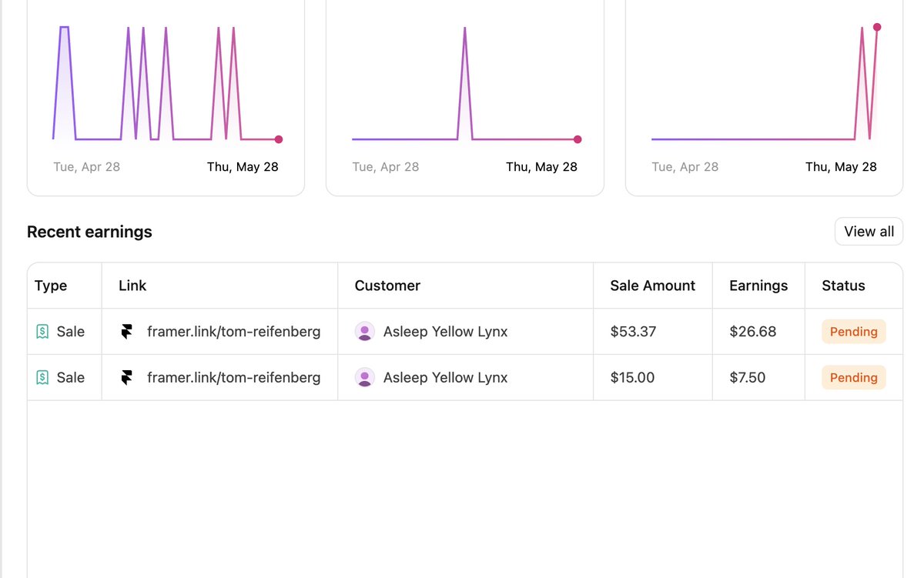924x578 pixels.
Task: Select the Type column header
Action: [51, 286]
